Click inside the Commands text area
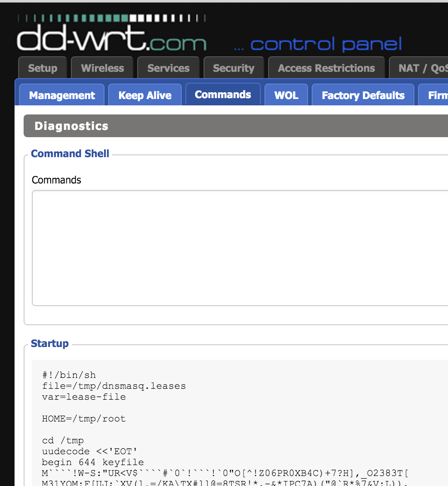The image size is (448, 486). pos(240,248)
